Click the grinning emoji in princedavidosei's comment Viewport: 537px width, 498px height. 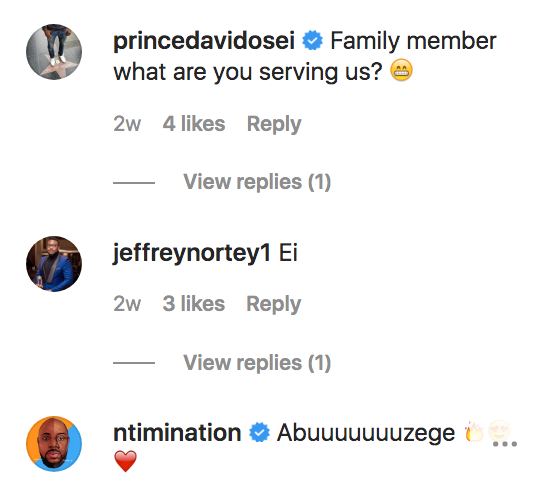tap(401, 70)
